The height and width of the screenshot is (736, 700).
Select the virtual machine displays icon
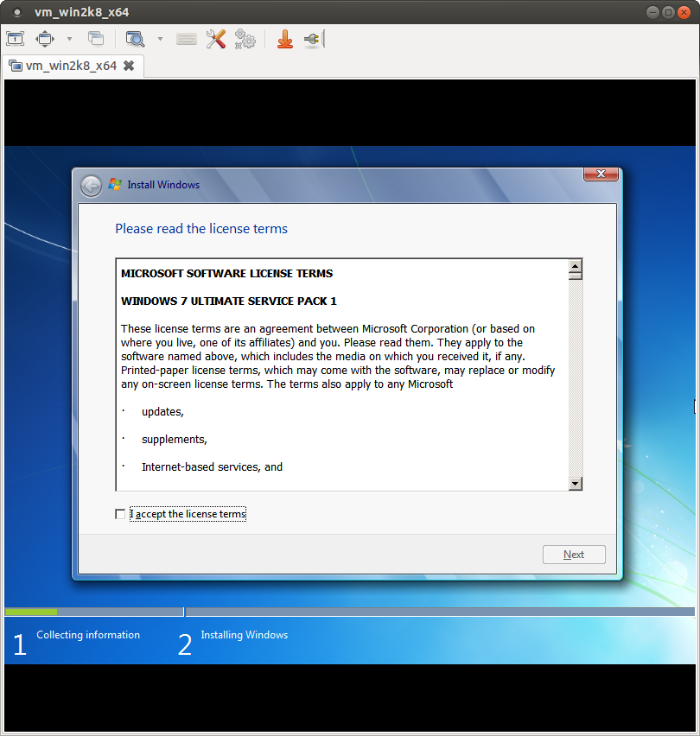(15, 39)
